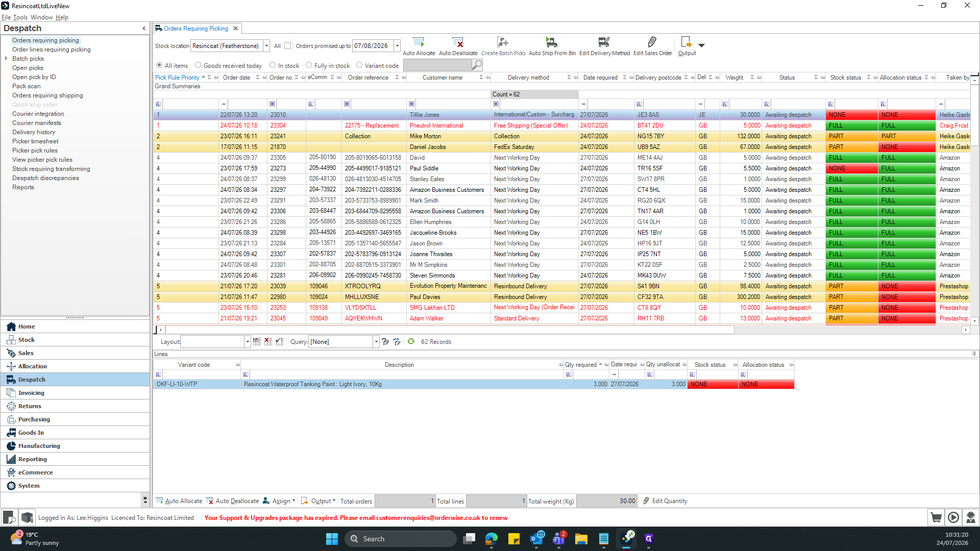Close the Orders Requiring Picking tab
Image resolution: width=980 pixels, height=551 pixels.
[235, 29]
